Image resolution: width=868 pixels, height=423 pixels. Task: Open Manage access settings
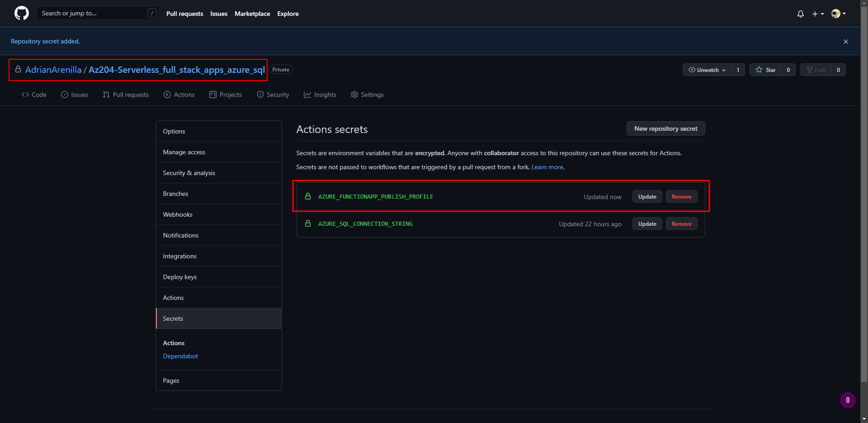pyautogui.click(x=219, y=152)
